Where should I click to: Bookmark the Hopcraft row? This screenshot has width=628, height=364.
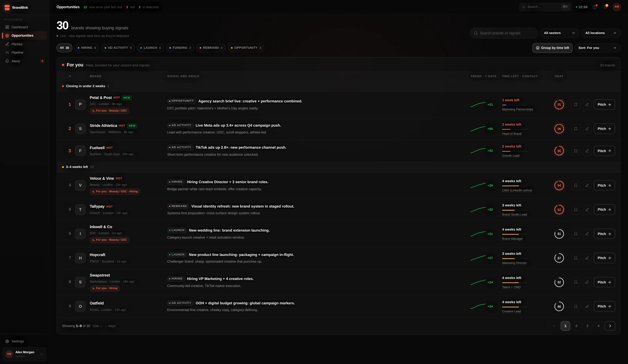[x=576, y=258]
